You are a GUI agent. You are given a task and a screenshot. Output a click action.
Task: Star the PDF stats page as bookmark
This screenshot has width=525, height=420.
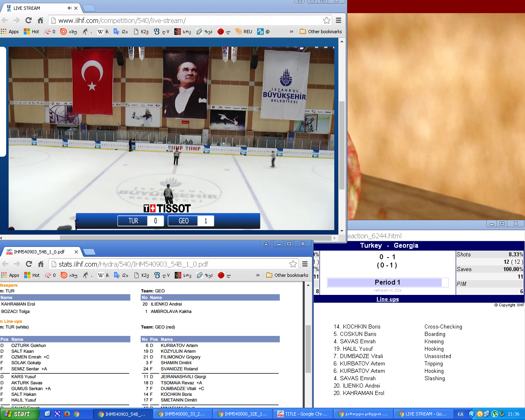293,264
